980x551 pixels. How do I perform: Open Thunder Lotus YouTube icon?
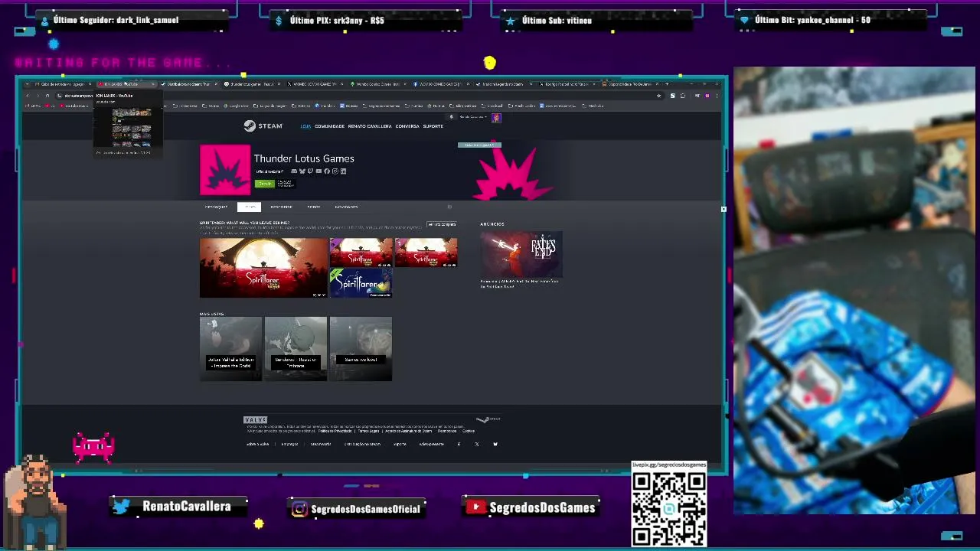(318, 171)
